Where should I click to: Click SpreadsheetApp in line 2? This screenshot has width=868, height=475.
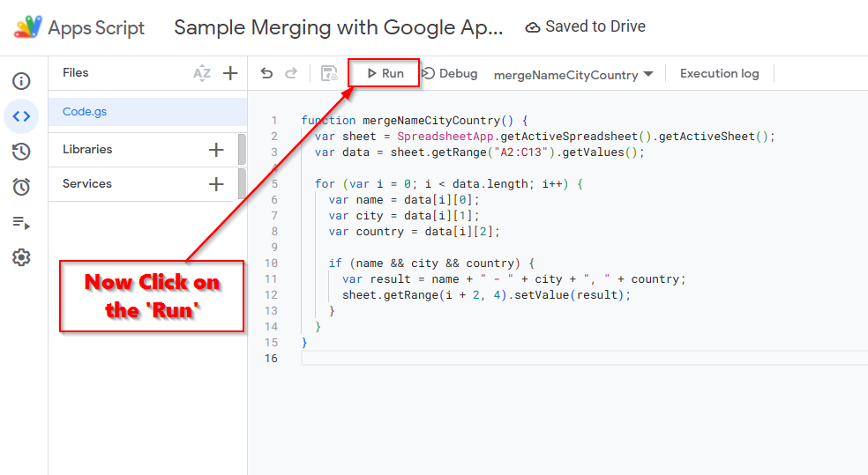pyautogui.click(x=445, y=137)
